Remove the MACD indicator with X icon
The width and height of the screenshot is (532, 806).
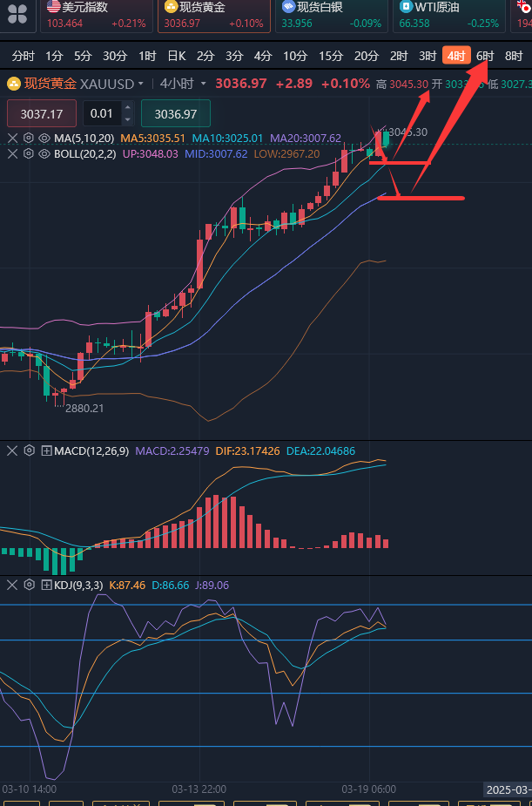point(12,450)
